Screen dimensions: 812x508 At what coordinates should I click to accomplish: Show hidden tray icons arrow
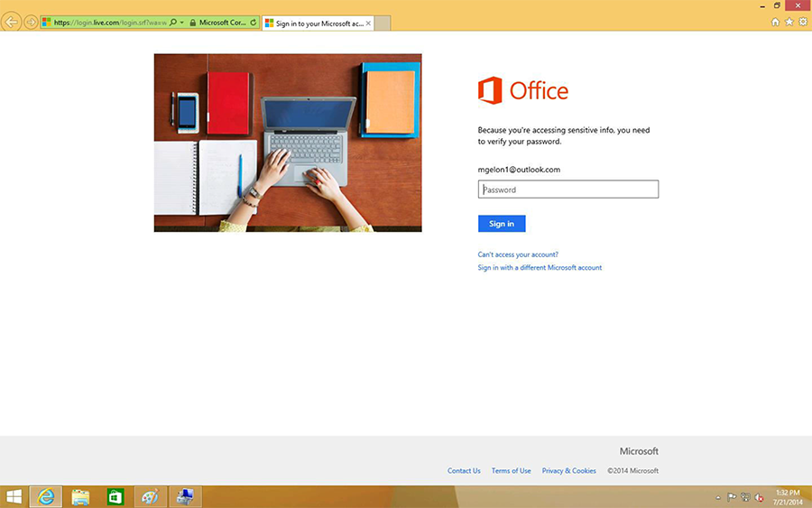(x=718, y=498)
